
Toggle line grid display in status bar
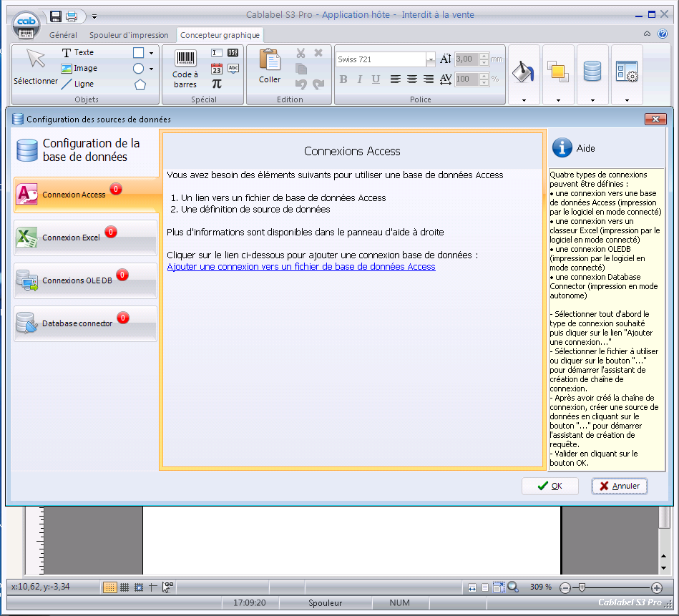124,587
